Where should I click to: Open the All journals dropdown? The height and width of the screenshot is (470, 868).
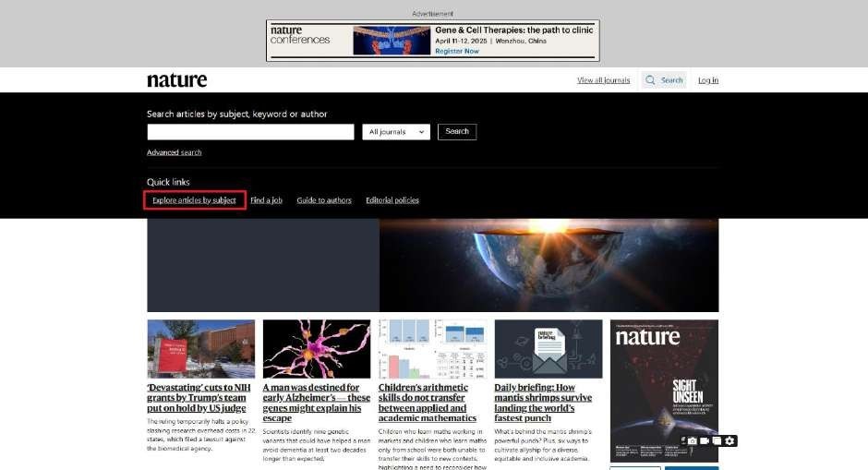pos(396,132)
